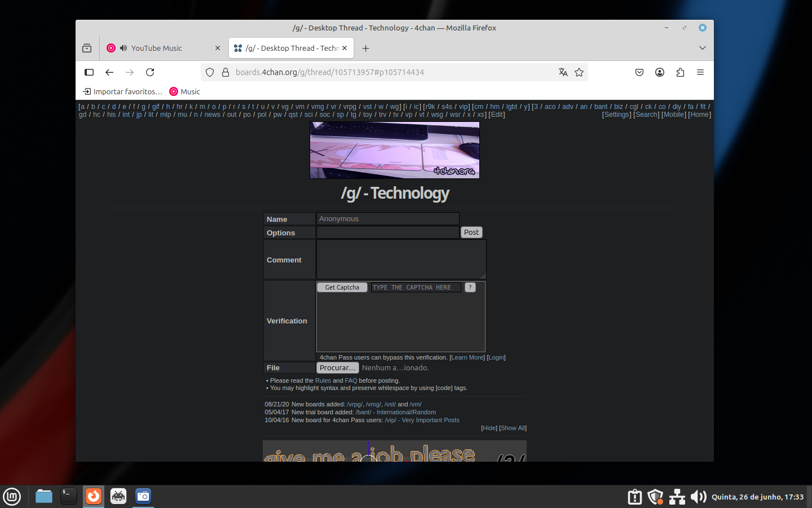Image resolution: width=812 pixels, height=508 pixels.
Task: Switch to the YouTube Music tab
Action: (164, 48)
